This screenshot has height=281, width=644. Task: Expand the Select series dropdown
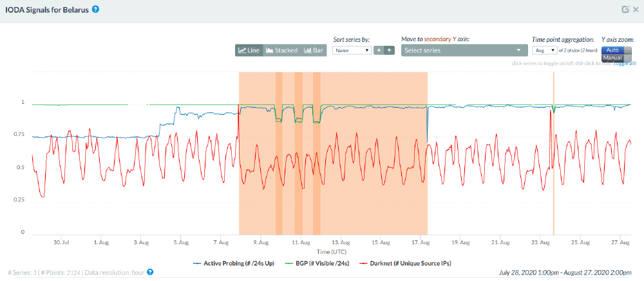pos(462,50)
